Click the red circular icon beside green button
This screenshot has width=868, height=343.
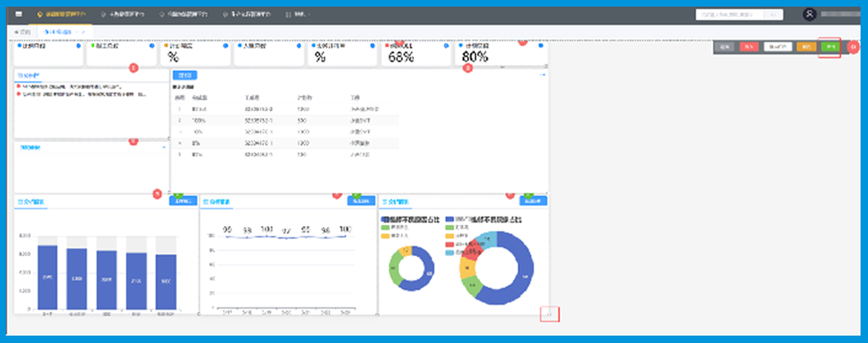853,47
